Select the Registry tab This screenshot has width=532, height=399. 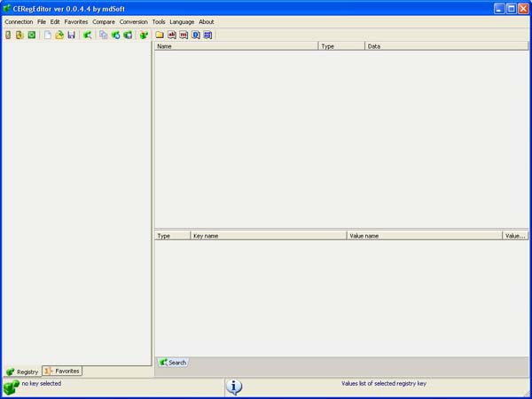22,372
